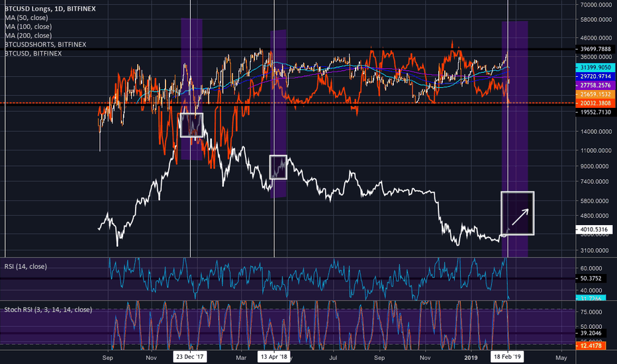Image resolution: width=617 pixels, height=364 pixels.
Task: Click the 70000.0000 price axis label
Action: pos(596,5)
